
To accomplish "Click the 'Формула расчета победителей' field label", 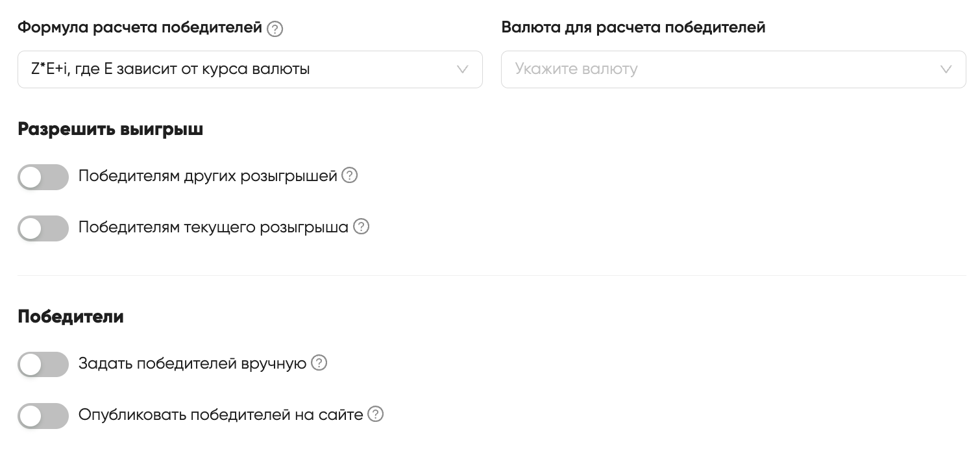I will click(x=140, y=28).
